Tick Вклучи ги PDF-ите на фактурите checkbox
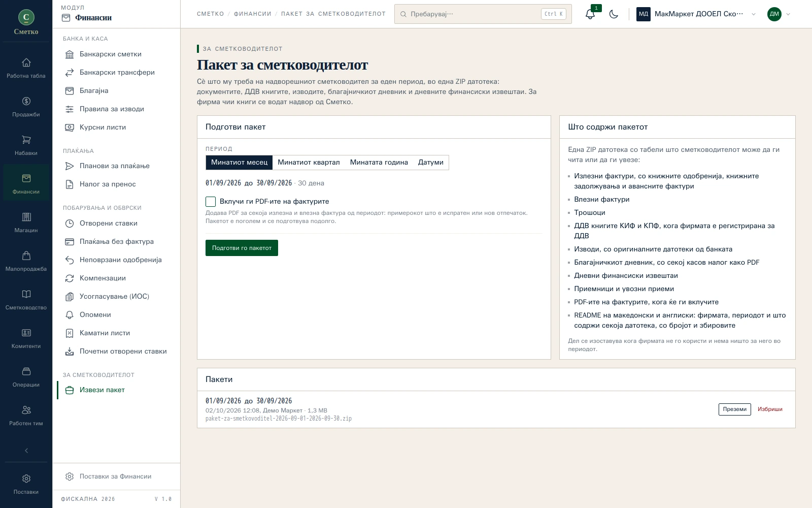812x508 pixels. [211, 202]
